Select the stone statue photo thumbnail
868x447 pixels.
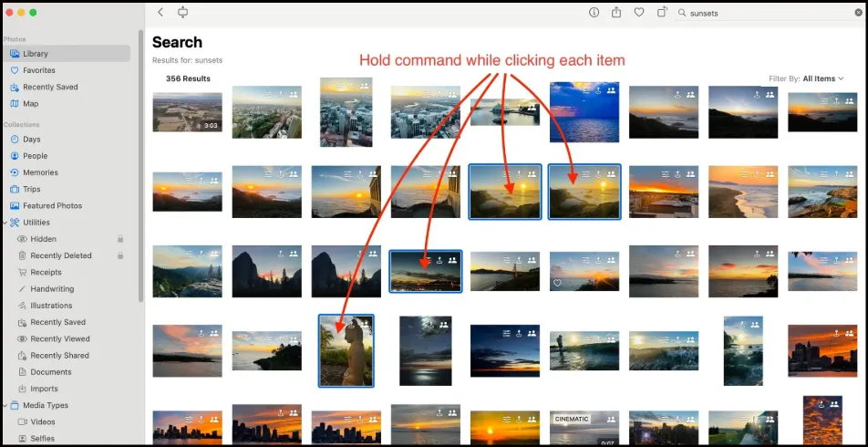tap(346, 350)
